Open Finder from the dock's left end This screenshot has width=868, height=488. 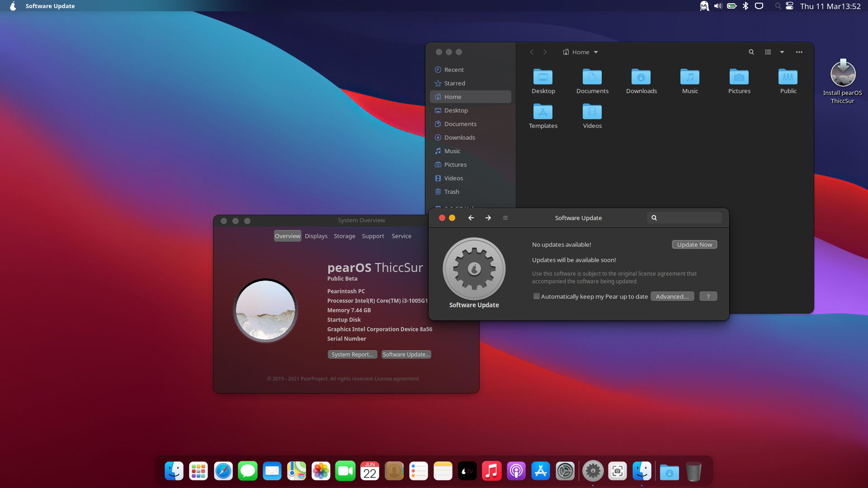pyautogui.click(x=174, y=471)
